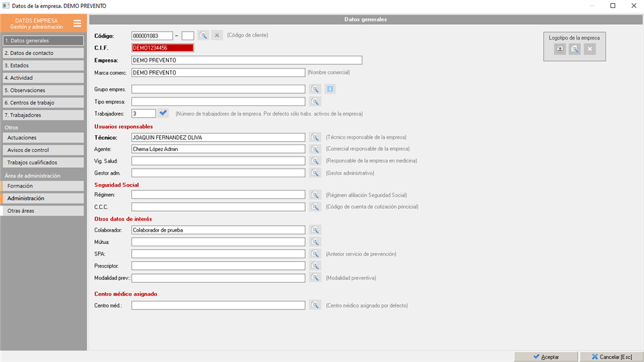Remove the company logo with X icon
Viewport: 644px width, 362px height.
pos(590,50)
